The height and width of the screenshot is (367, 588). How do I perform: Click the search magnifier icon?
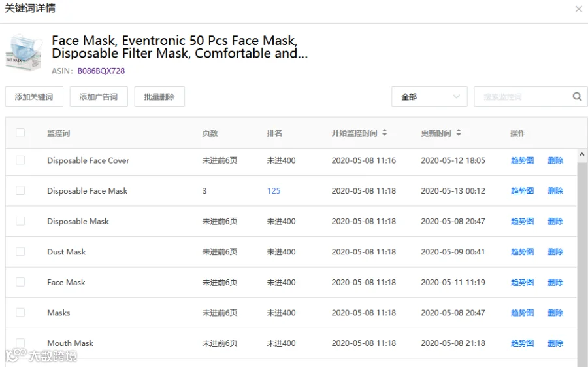577,97
